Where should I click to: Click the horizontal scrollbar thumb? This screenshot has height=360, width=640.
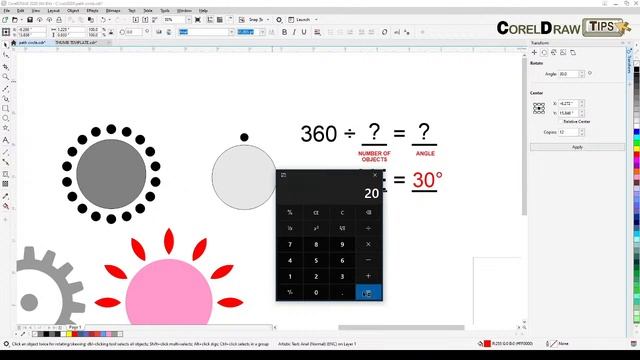click(401, 327)
